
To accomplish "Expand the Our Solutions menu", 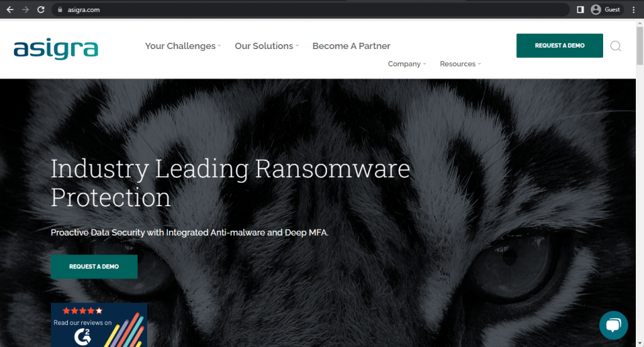I will [x=267, y=46].
